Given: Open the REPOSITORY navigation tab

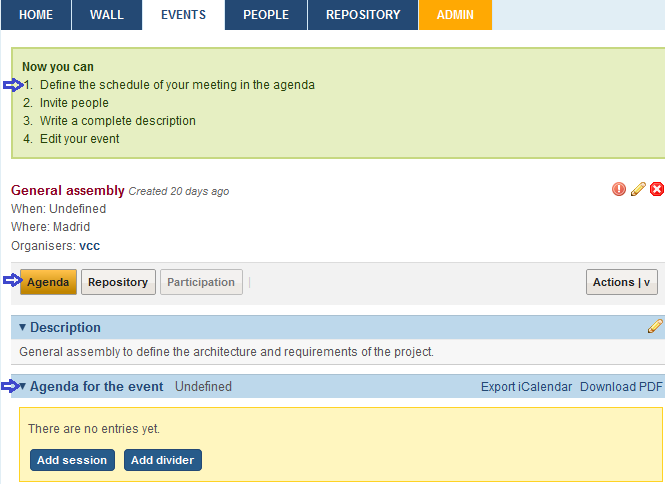Looking at the screenshot, I should click(x=363, y=15).
